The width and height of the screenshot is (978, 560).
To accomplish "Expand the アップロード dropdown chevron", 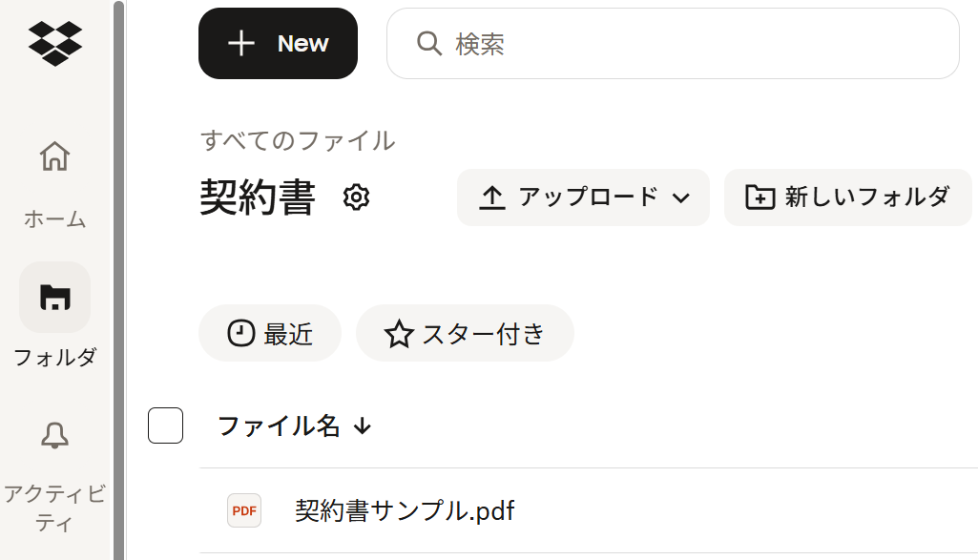I will [680, 197].
